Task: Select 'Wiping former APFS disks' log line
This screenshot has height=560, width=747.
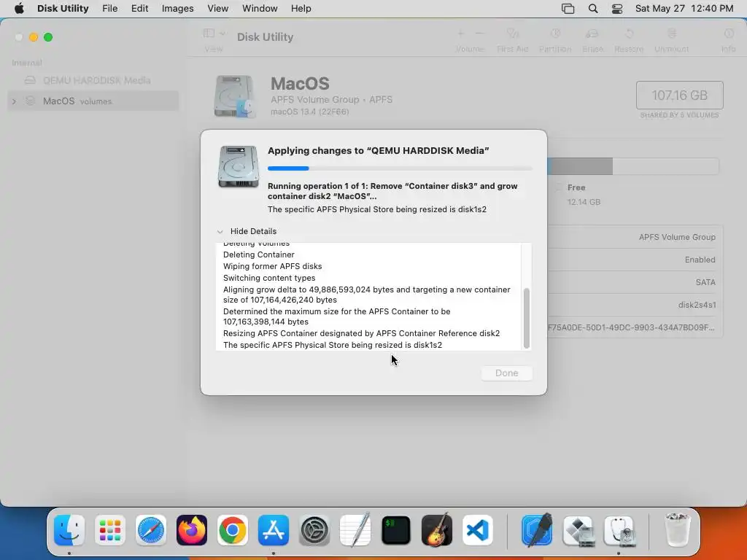Action: click(273, 266)
